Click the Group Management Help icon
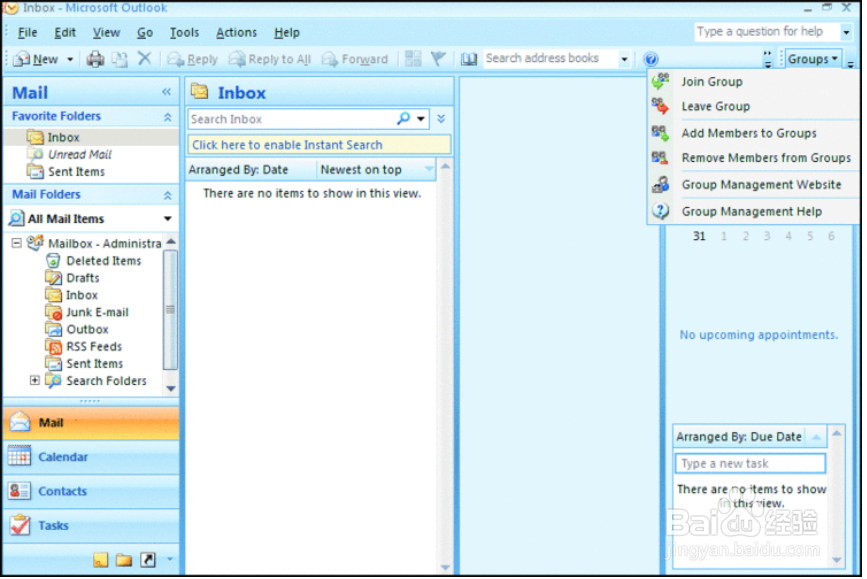 660,211
